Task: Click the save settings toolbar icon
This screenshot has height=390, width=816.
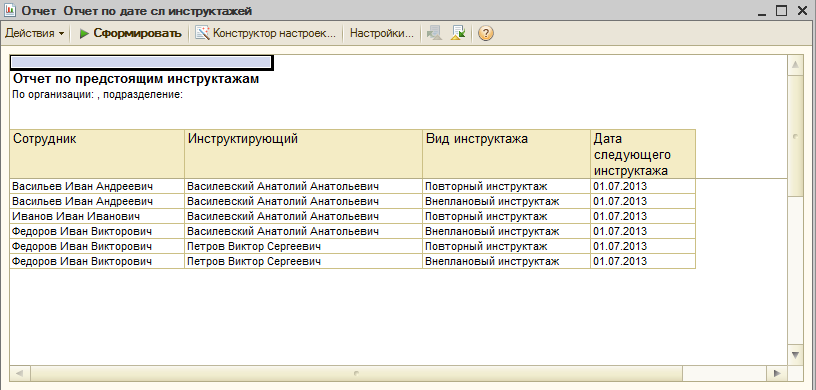Action: 458,33
